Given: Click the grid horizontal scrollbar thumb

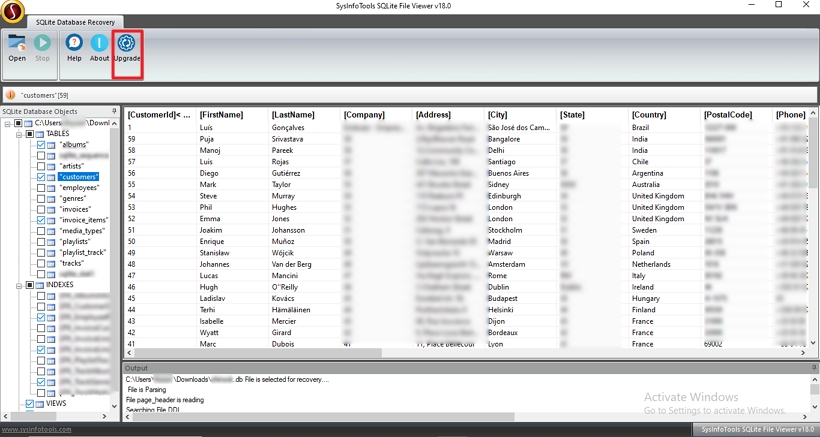Looking at the screenshot, I should 258,353.
